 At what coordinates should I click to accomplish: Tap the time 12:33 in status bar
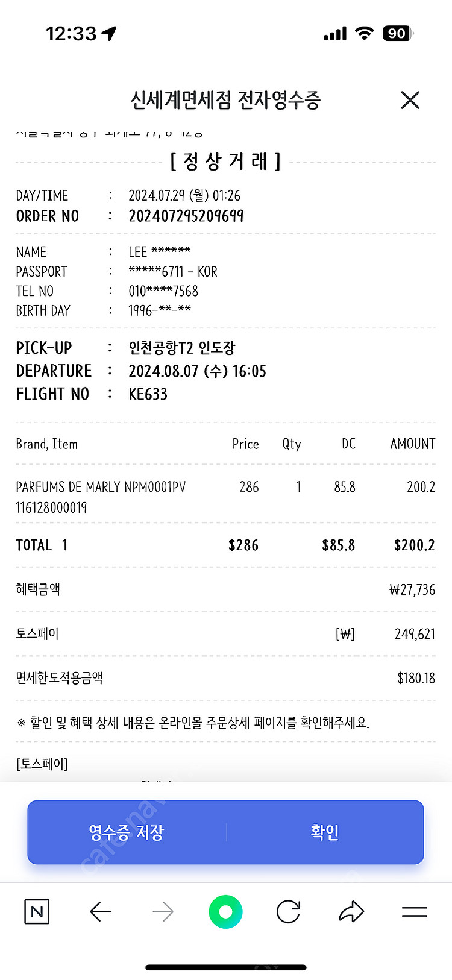(71, 33)
